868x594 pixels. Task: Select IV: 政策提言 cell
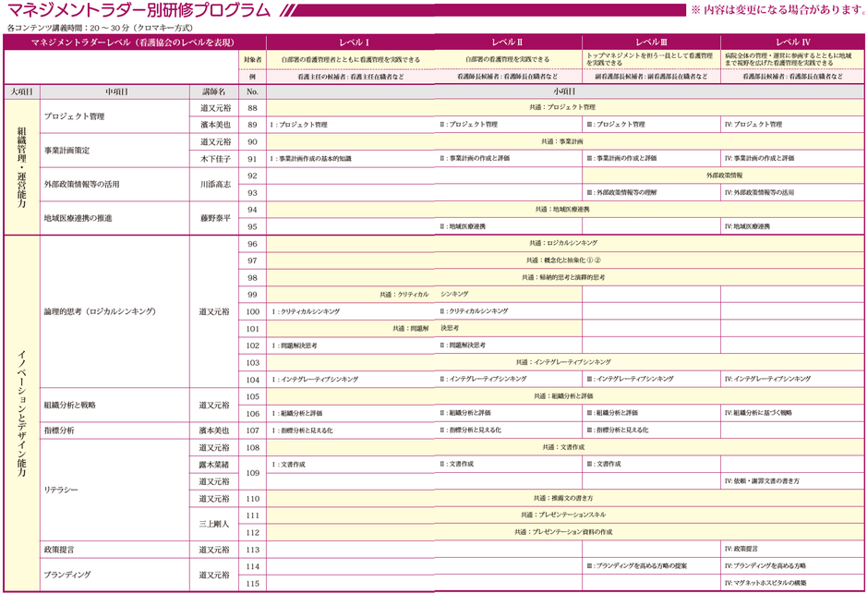pyautogui.click(x=741, y=549)
